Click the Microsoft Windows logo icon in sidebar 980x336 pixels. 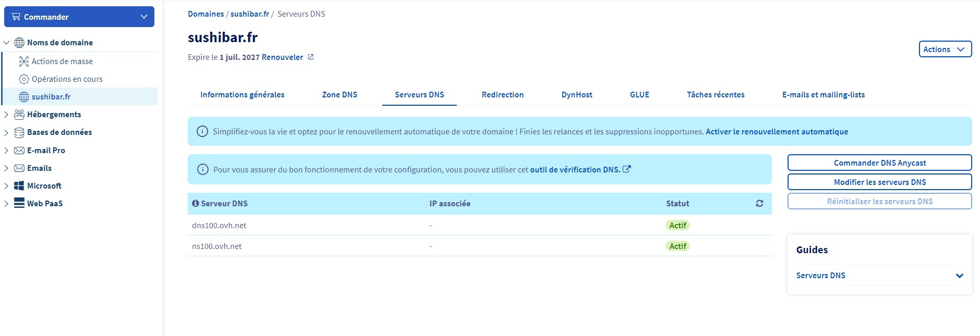coord(19,186)
